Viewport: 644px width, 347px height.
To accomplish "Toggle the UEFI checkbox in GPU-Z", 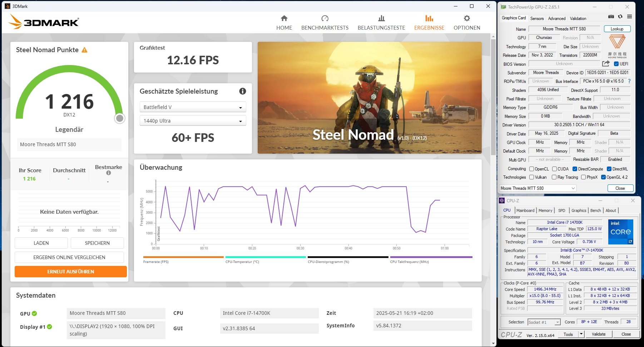I will tap(616, 64).
